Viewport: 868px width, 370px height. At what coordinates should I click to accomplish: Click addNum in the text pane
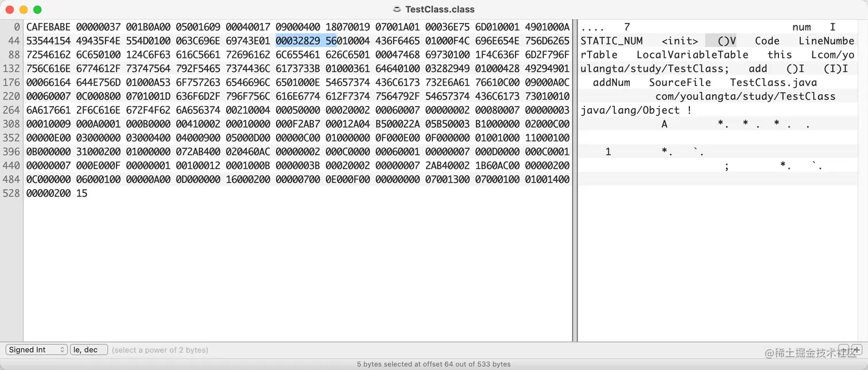611,82
